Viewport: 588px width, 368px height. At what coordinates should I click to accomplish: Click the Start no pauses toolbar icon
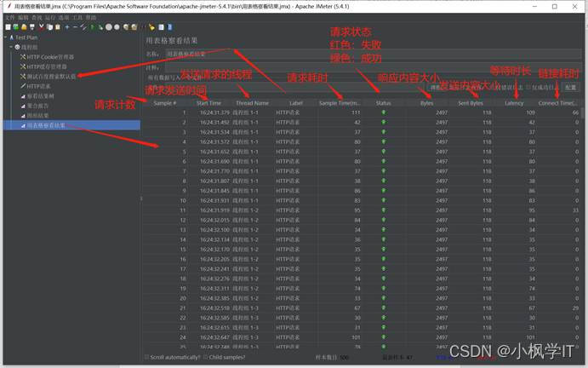tap(100, 27)
